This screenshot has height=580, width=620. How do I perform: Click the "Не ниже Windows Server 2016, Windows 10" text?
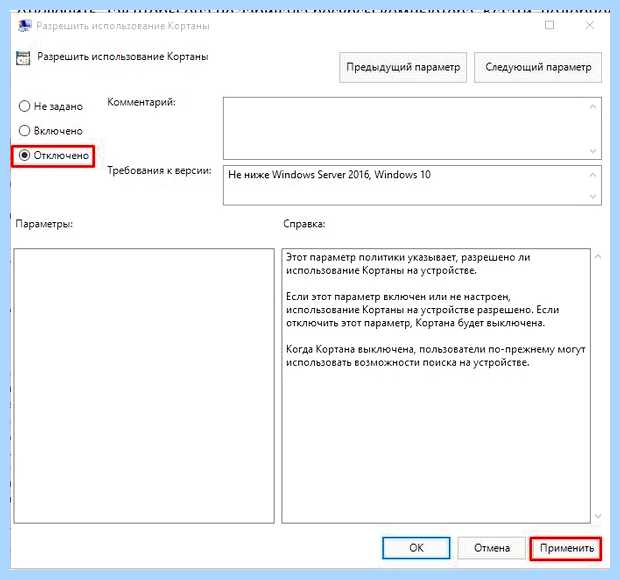(x=329, y=174)
